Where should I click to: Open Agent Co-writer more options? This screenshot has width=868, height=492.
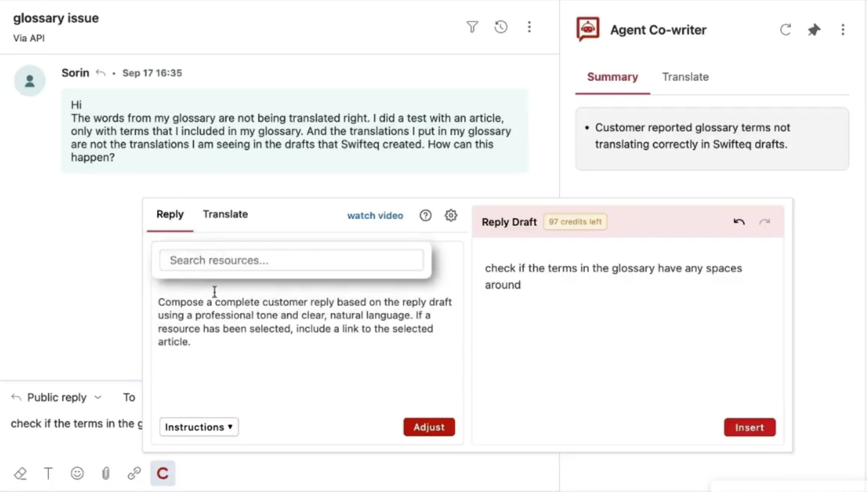click(843, 30)
